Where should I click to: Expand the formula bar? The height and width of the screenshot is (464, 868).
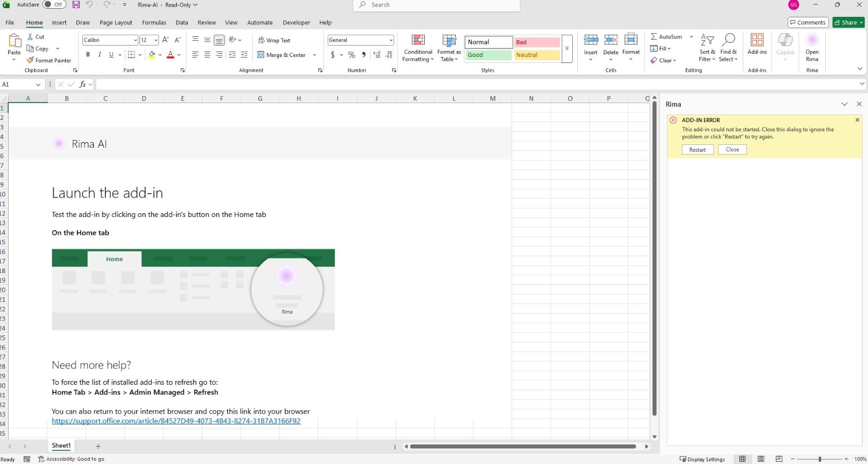click(x=862, y=84)
